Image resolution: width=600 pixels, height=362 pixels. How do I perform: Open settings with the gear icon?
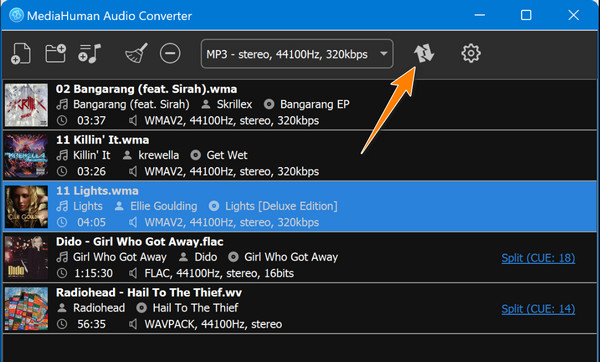tap(471, 53)
